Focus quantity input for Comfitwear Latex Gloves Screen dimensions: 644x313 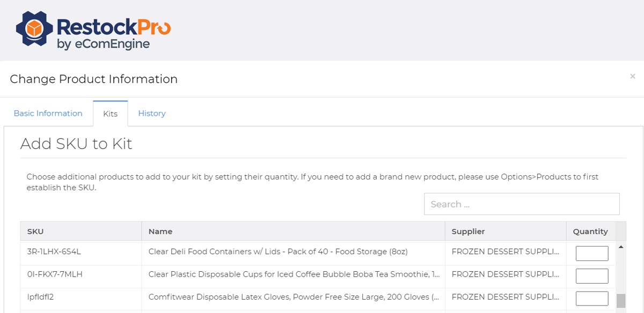[592, 299]
